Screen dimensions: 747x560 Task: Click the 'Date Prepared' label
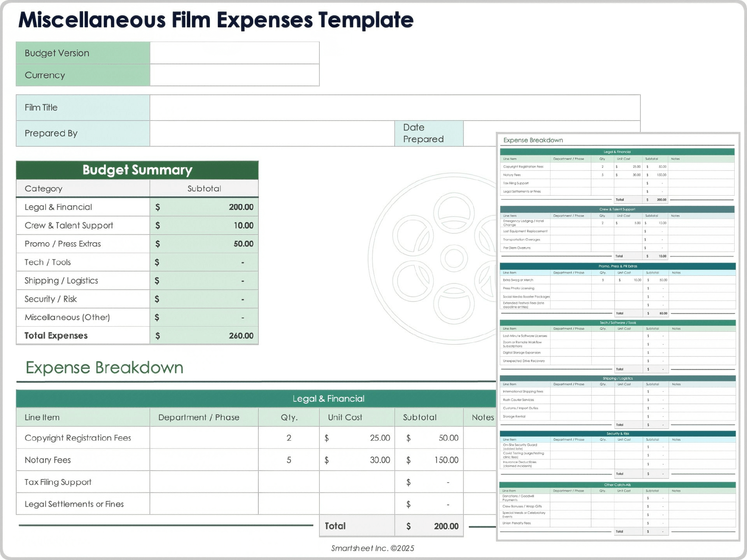click(423, 133)
